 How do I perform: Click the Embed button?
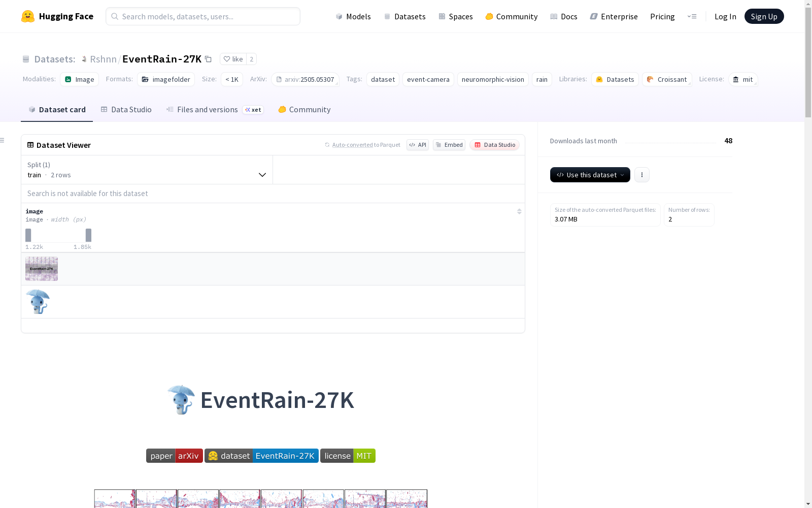pyautogui.click(x=449, y=145)
